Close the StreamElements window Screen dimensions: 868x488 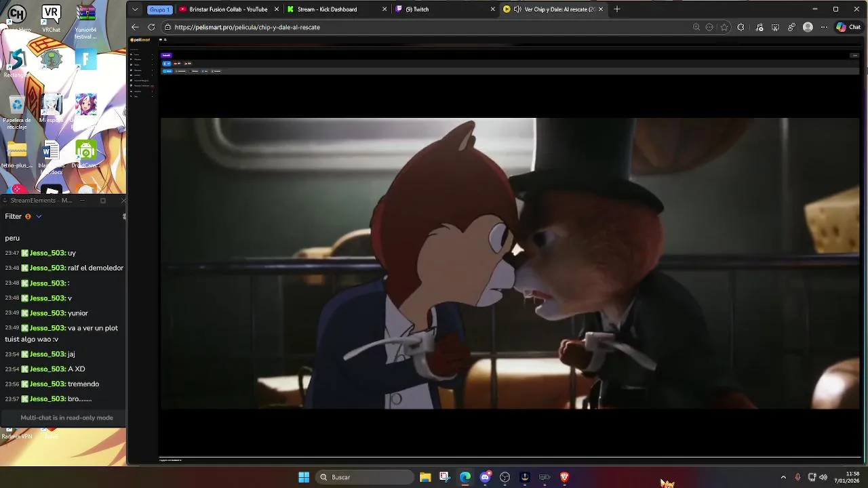pyautogui.click(x=123, y=201)
